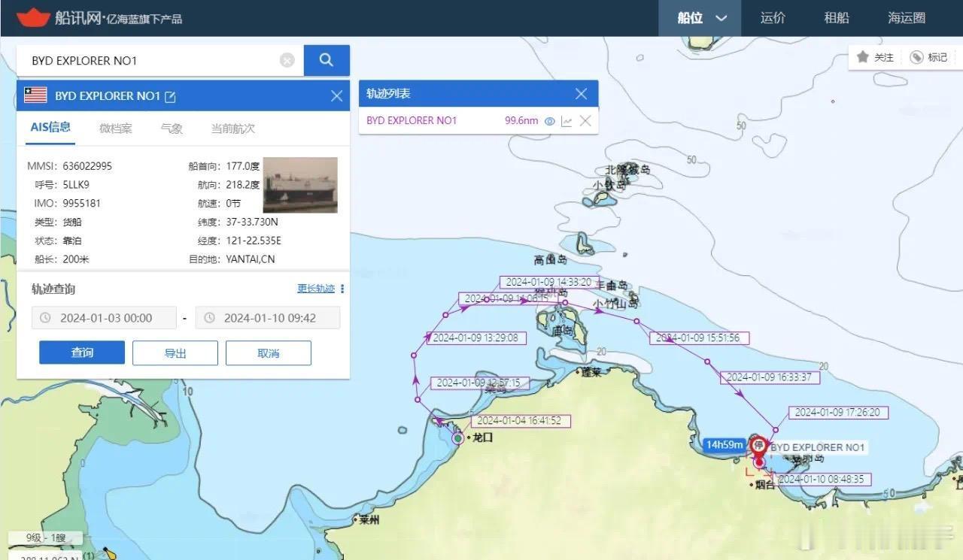Click the track label 2024-01-09 17:26:20
This screenshot has width=963, height=560.
[838, 413]
